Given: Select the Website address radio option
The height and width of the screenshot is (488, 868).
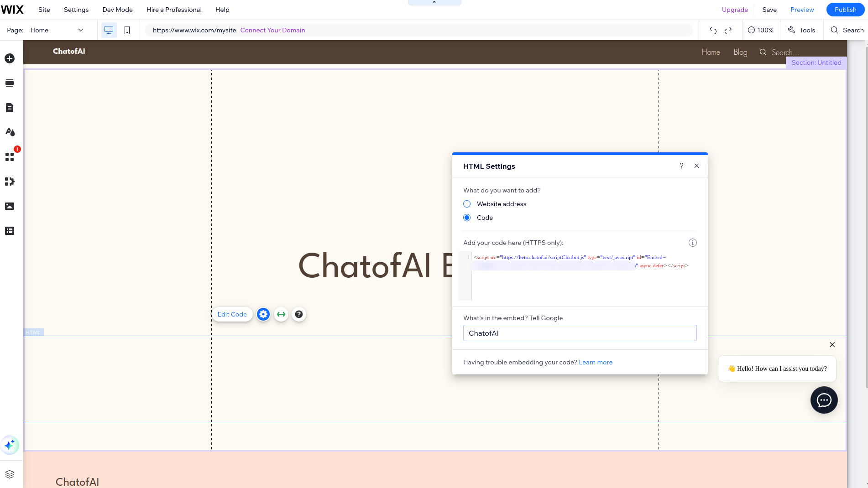Looking at the screenshot, I should click(x=467, y=204).
